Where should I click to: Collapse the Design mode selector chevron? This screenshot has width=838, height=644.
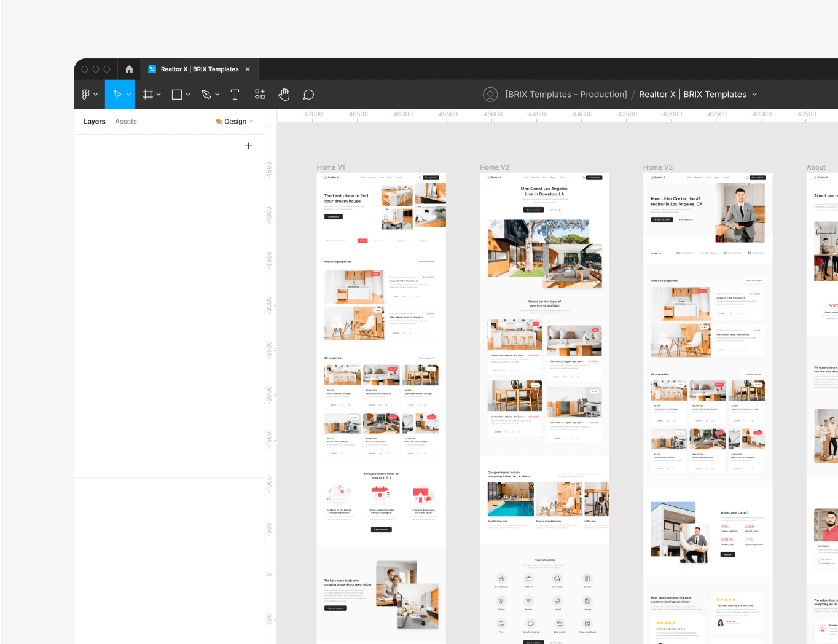pyautogui.click(x=251, y=121)
